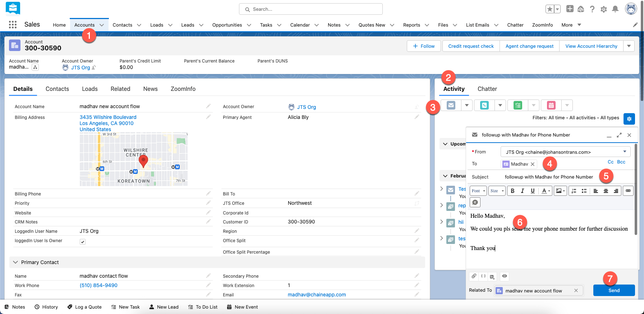The image size is (644, 314).
Task: Toggle loggedIn User Is Owner checkbox
Action: coord(83,242)
